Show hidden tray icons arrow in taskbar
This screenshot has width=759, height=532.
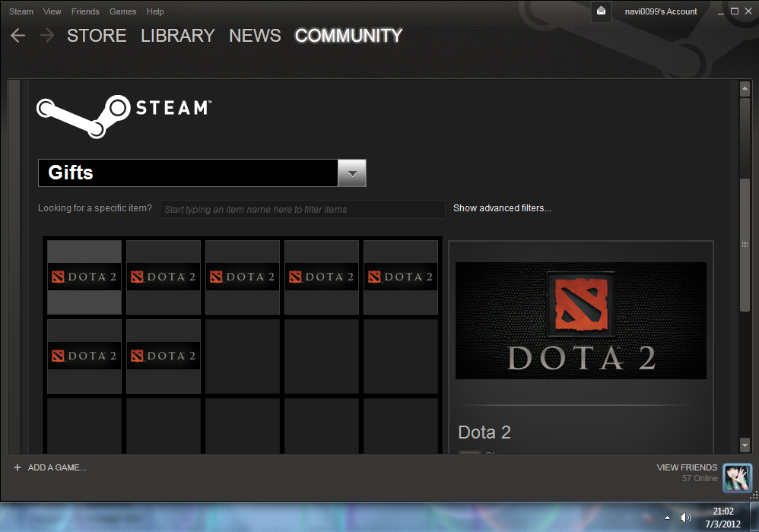pyautogui.click(x=668, y=518)
